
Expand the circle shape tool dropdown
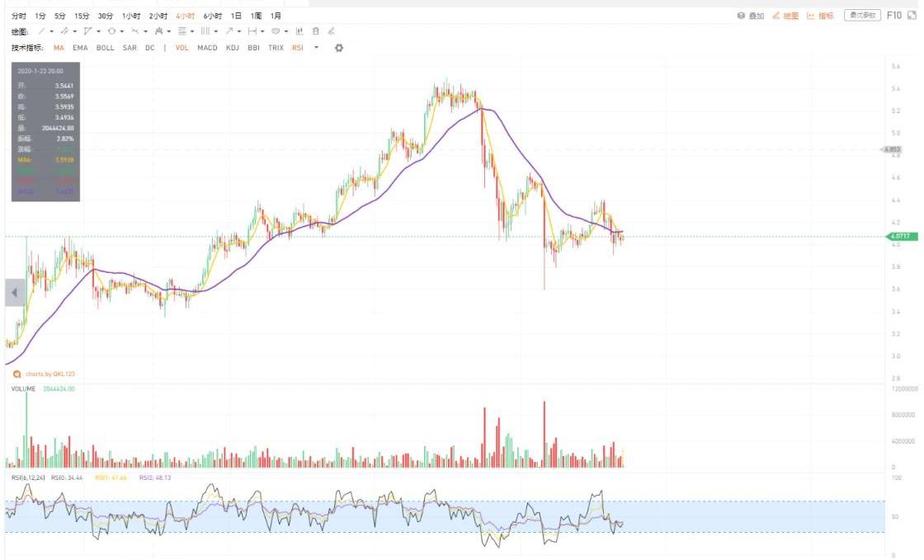coord(122,31)
